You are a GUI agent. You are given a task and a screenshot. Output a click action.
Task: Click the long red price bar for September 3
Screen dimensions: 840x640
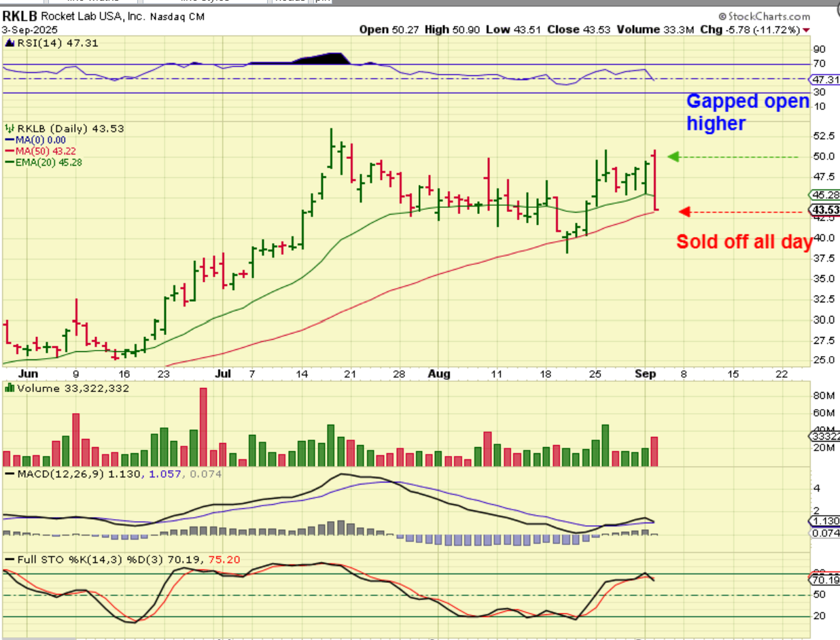point(654,180)
